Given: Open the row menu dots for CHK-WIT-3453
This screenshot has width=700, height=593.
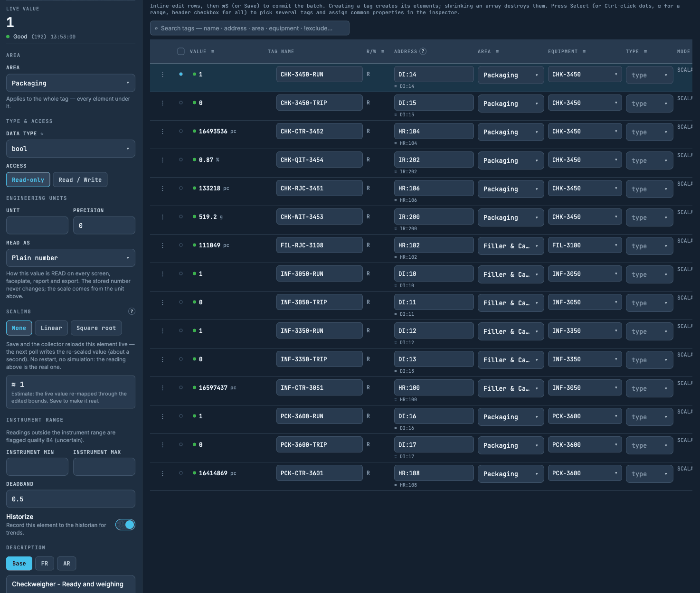Looking at the screenshot, I should [162, 217].
